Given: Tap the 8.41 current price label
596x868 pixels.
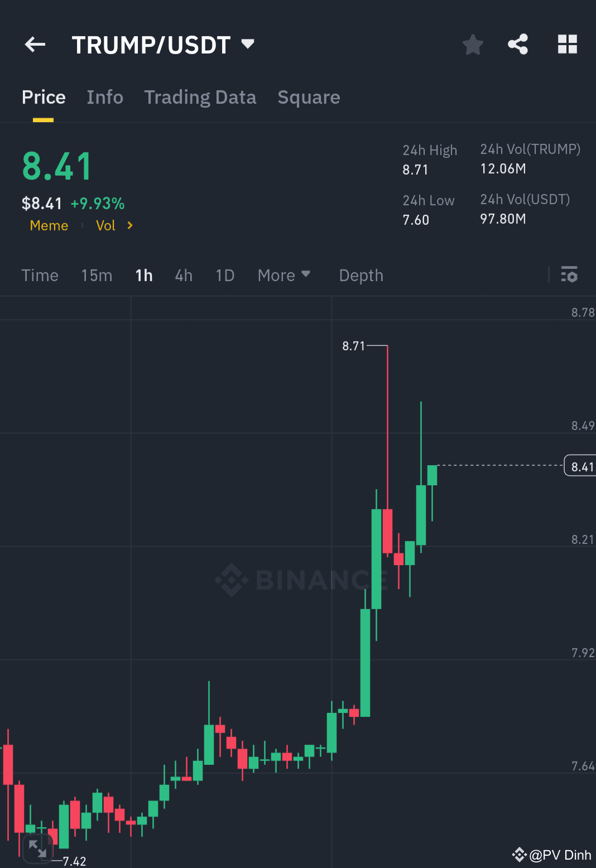Looking at the screenshot, I should click(x=580, y=466).
